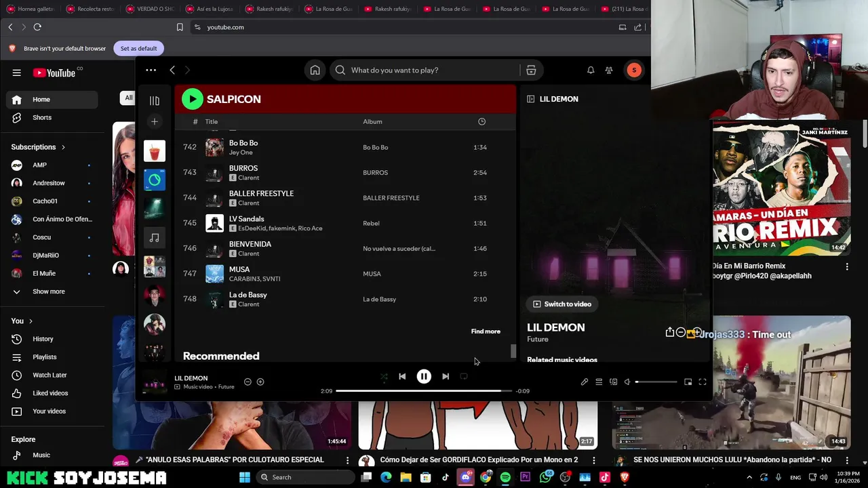Open Friend Activity icon in Spotify
868x488 pixels.
(x=609, y=70)
